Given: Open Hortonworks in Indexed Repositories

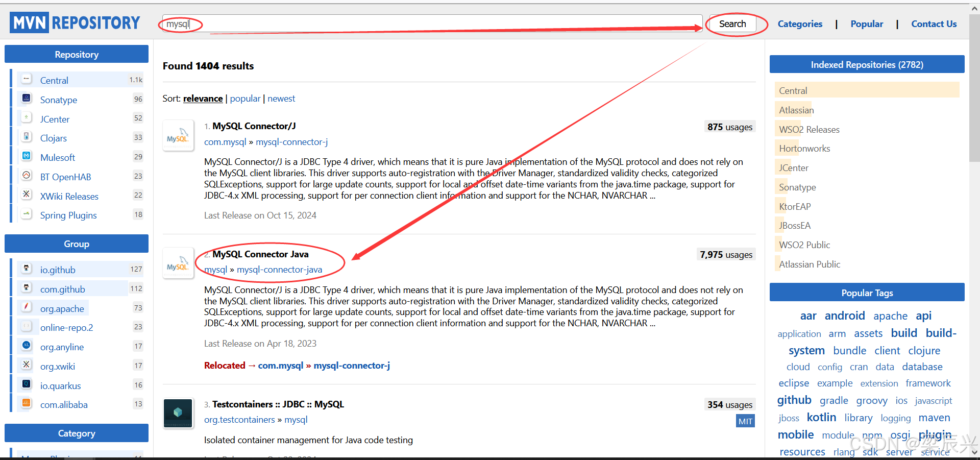Looking at the screenshot, I should pyautogui.click(x=804, y=149).
